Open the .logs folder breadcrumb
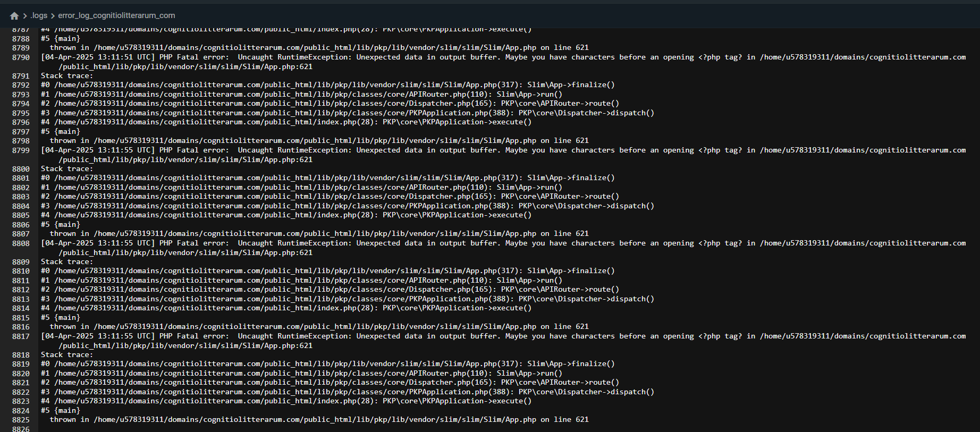 pyautogui.click(x=39, y=15)
